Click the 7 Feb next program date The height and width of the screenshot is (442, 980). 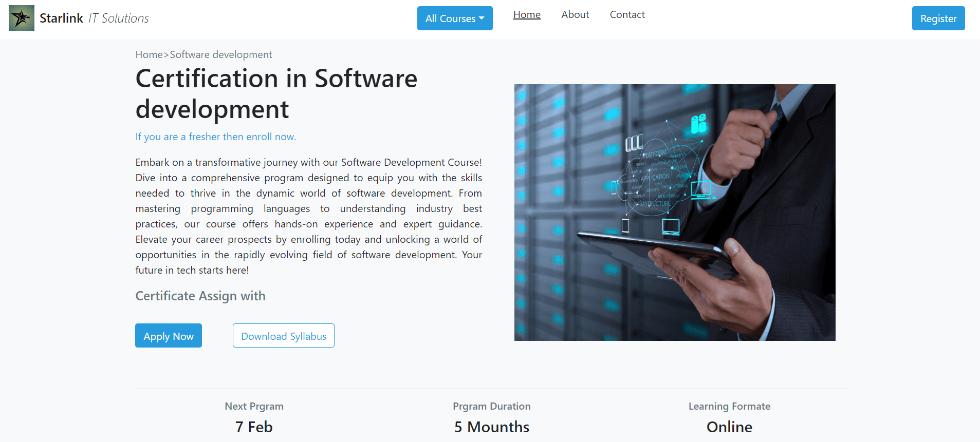click(254, 427)
